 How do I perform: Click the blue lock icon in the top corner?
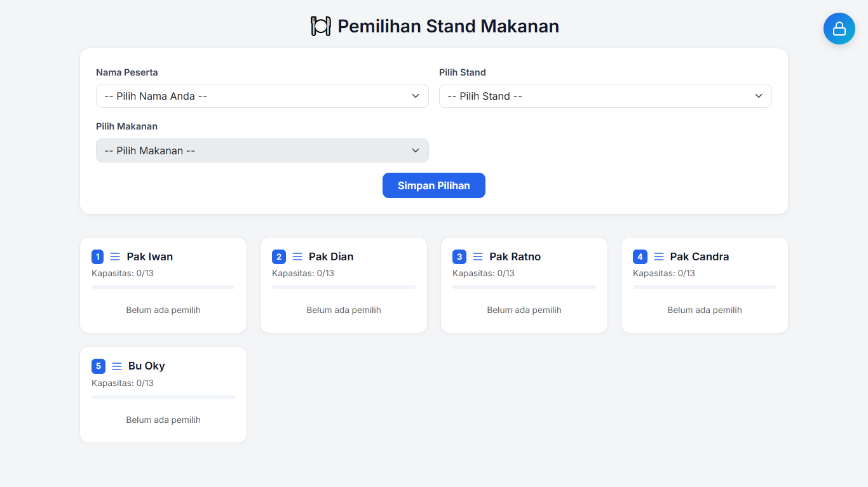click(x=839, y=29)
